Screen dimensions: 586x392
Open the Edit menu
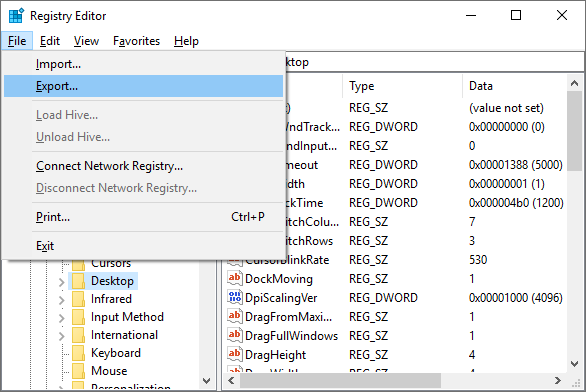click(x=50, y=41)
